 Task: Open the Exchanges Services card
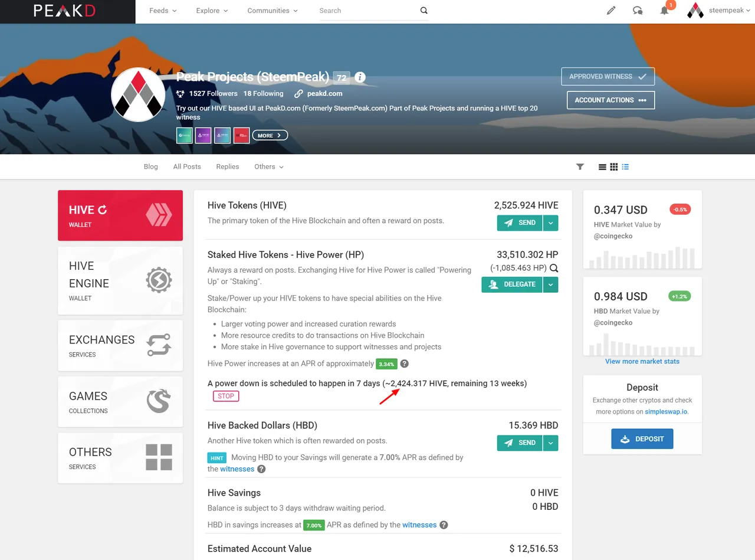(x=120, y=345)
